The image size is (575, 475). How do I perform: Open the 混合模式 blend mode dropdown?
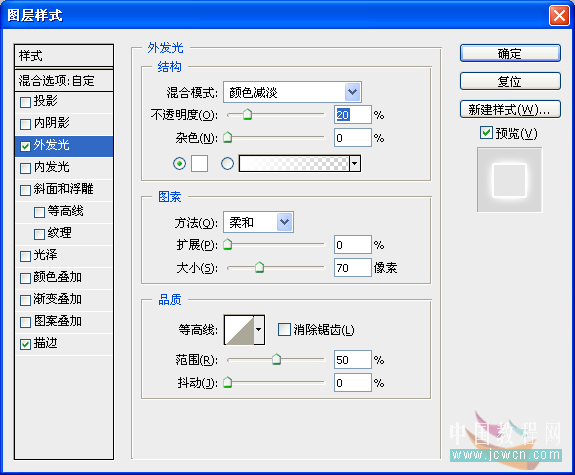coord(292,92)
